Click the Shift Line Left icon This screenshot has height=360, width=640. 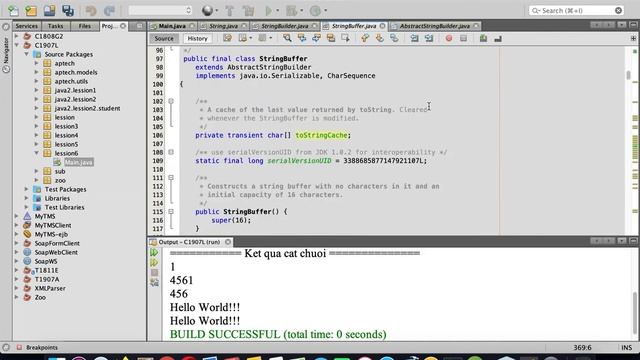[414, 38]
